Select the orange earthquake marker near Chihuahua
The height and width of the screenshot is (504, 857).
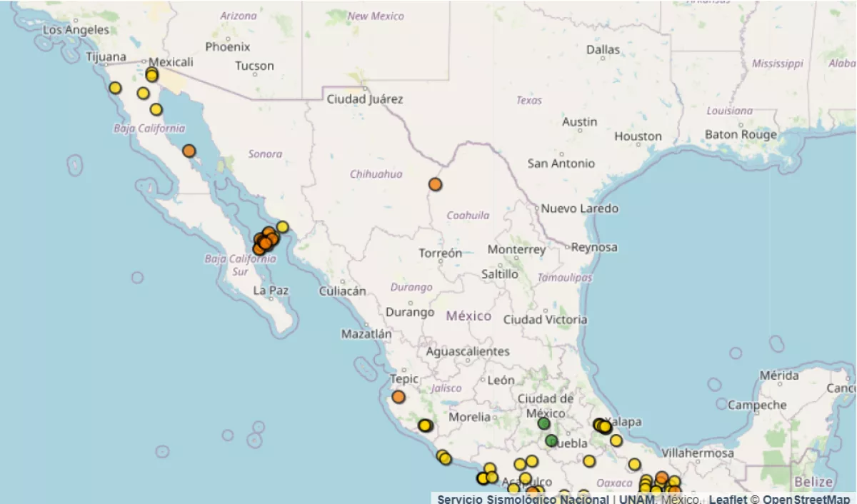(434, 183)
